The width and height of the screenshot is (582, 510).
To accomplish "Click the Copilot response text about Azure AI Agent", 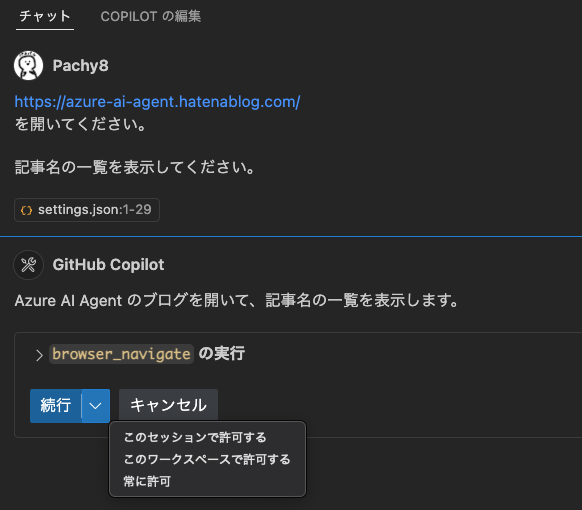I will pos(237,300).
